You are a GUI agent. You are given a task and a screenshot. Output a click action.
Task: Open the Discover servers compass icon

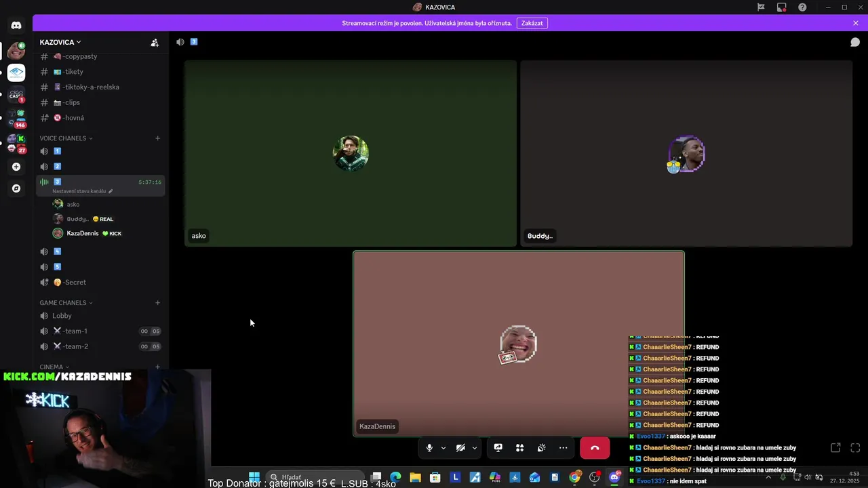pos(16,188)
